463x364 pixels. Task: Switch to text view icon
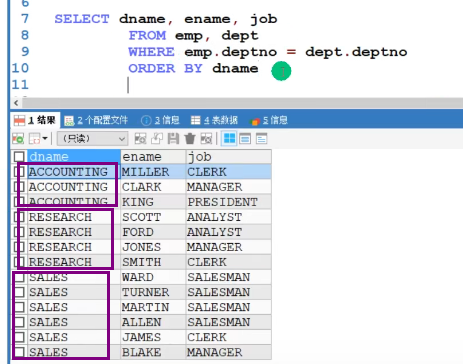pos(262,138)
